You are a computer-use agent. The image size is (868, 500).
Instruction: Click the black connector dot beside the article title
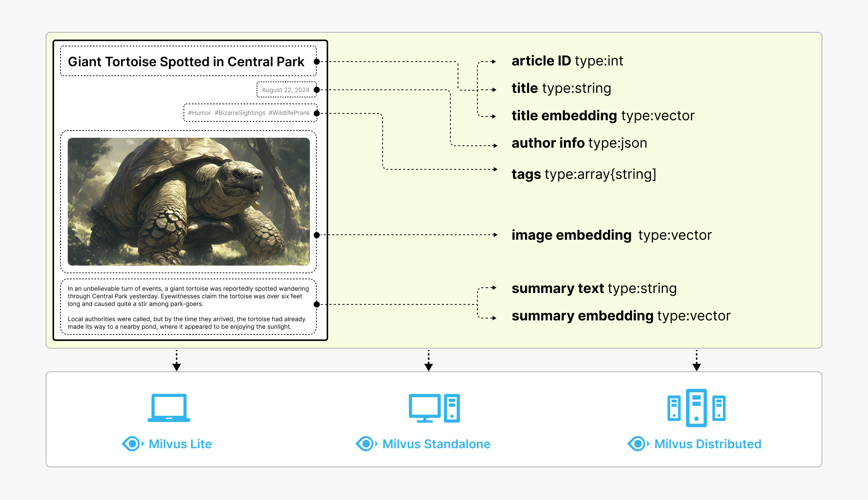[317, 62]
